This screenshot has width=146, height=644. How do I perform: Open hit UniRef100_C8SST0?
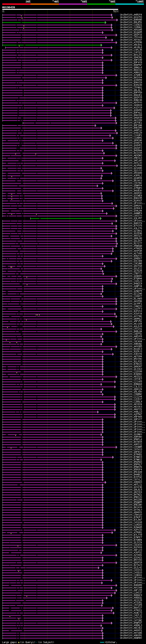click(131, 216)
